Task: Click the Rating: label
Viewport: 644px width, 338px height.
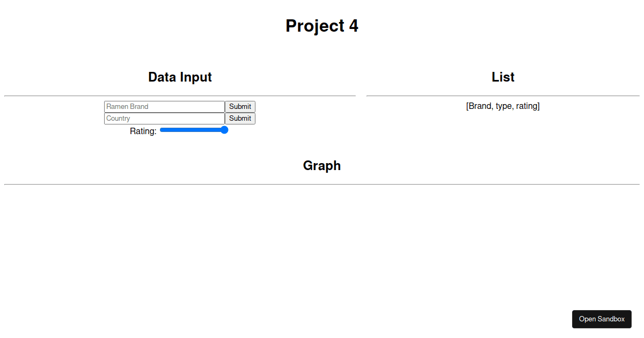Action: pos(143,130)
